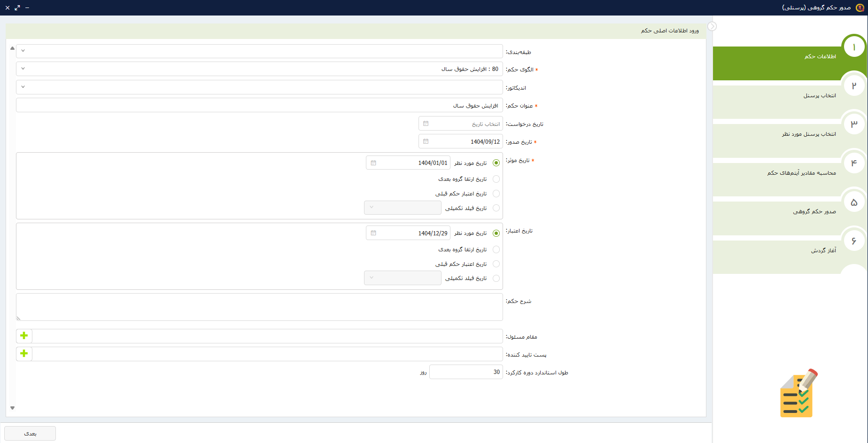Open the الگوی حکم dropdown list

[x=23, y=69]
